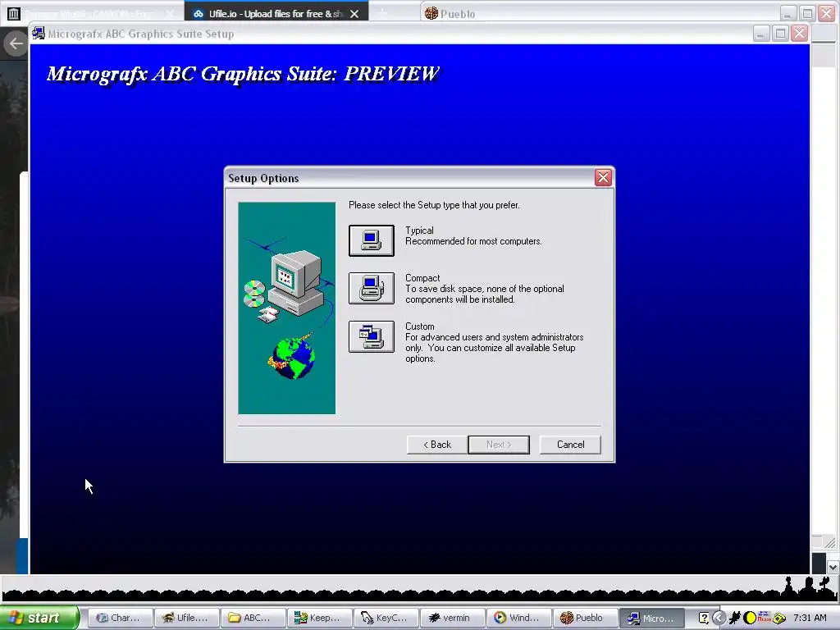This screenshot has height=630, width=840.
Task: Choose the Typical setup icon button
Action: click(372, 240)
